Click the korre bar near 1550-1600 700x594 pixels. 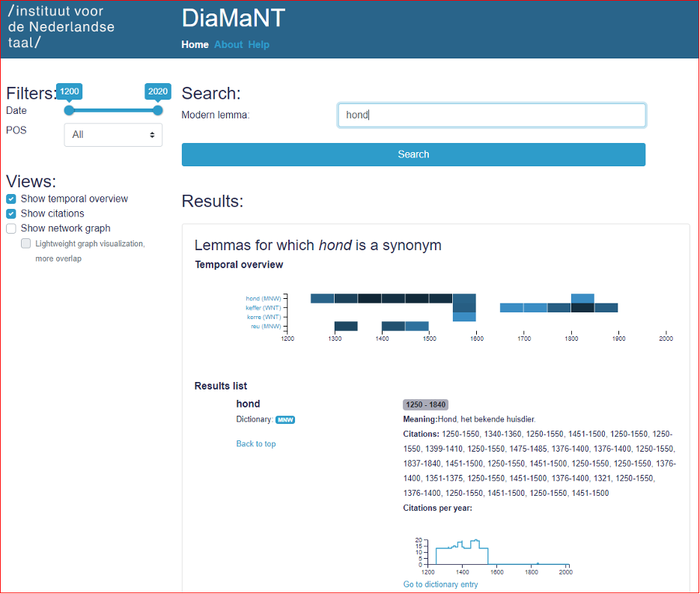[464, 317]
